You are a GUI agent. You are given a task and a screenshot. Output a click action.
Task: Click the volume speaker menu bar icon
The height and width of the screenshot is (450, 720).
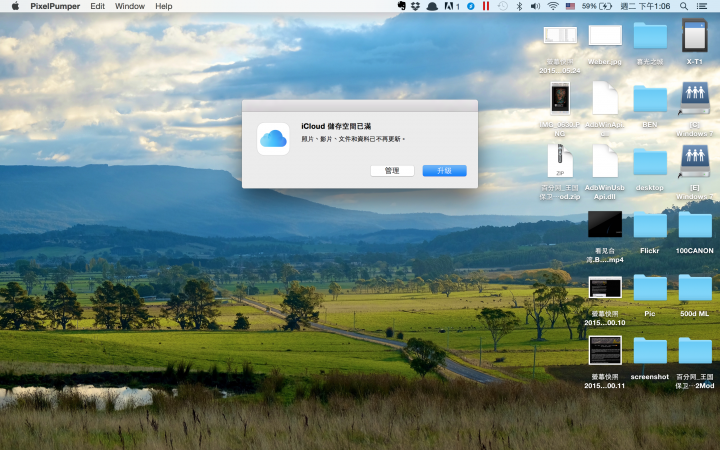coord(535,6)
